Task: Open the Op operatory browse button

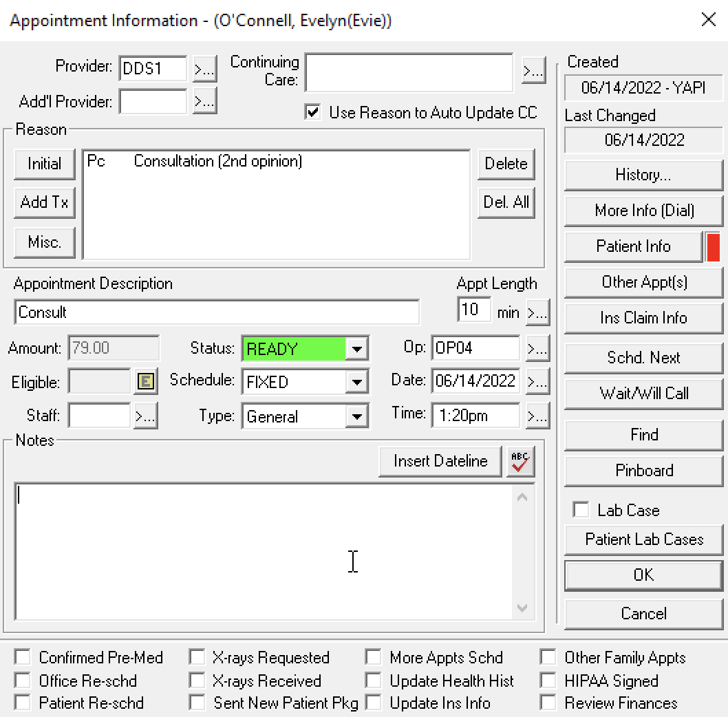Action: 537,348
